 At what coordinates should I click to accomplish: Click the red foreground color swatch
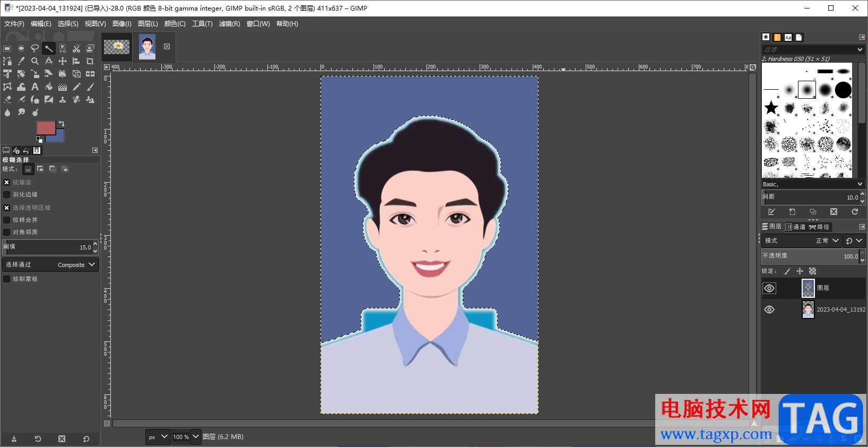pyautogui.click(x=45, y=128)
